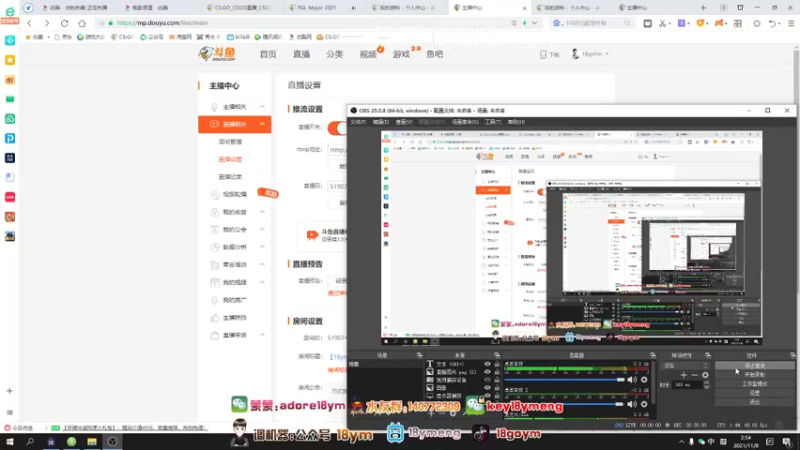Screen dimensions: 800x450
Task: Expand the 我的视频 sidebar chevron
Action: pyautogui.click(x=262, y=282)
